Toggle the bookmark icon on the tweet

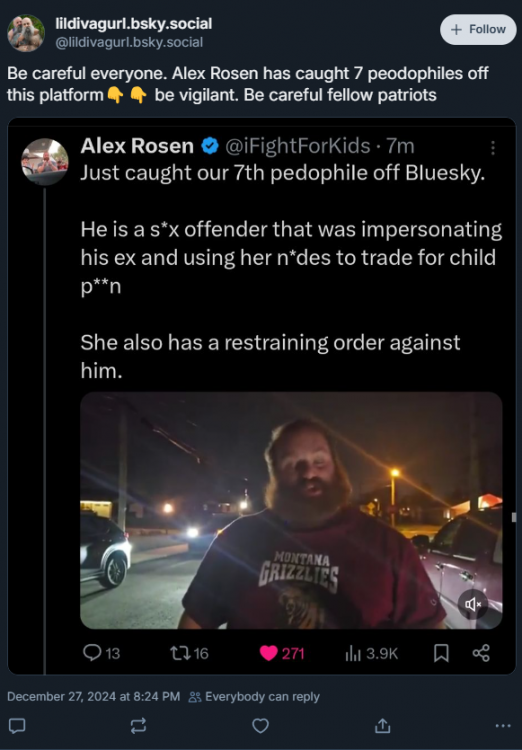(x=441, y=653)
